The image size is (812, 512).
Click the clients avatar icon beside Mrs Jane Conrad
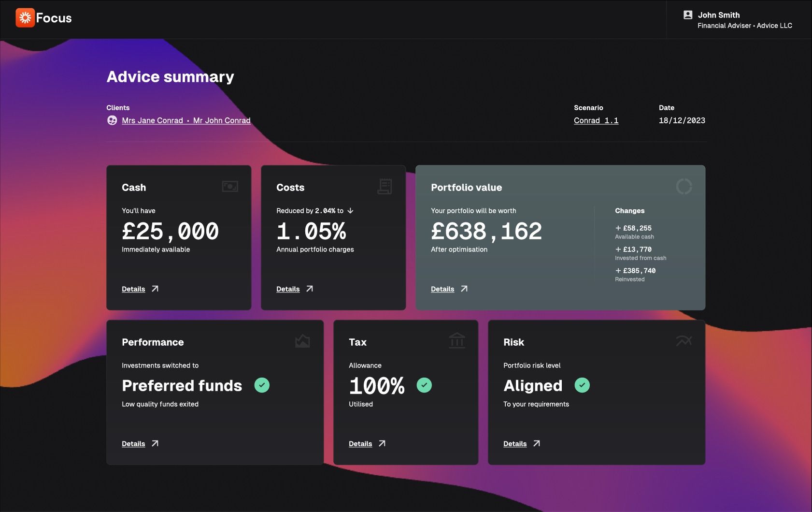point(112,120)
